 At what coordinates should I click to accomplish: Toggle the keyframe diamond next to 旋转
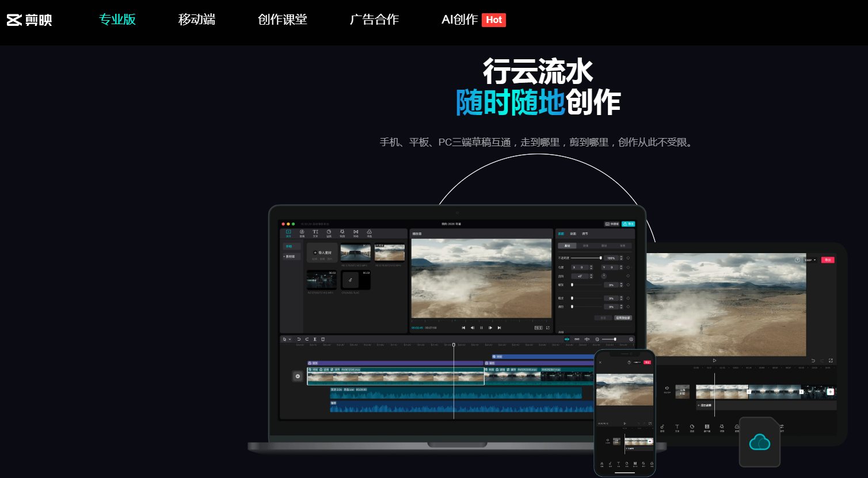pyautogui.click(x=628, y=276)
